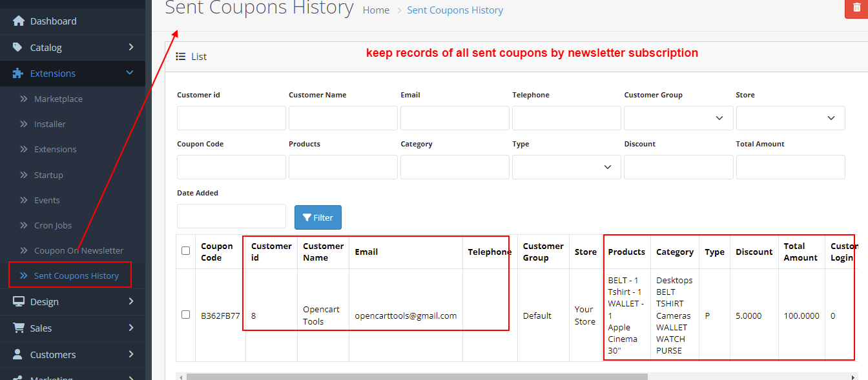
Task: Open the Type filter dropdown
Action: (x=566, y=167)
